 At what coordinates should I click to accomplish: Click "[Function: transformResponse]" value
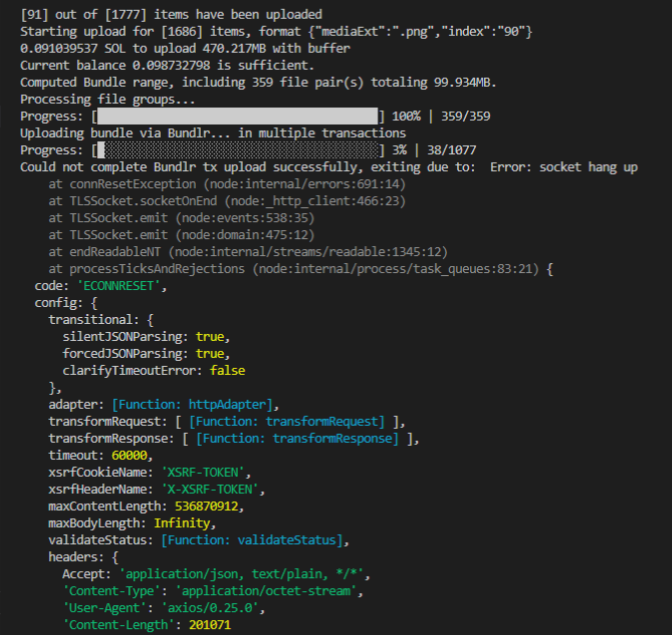297,438
